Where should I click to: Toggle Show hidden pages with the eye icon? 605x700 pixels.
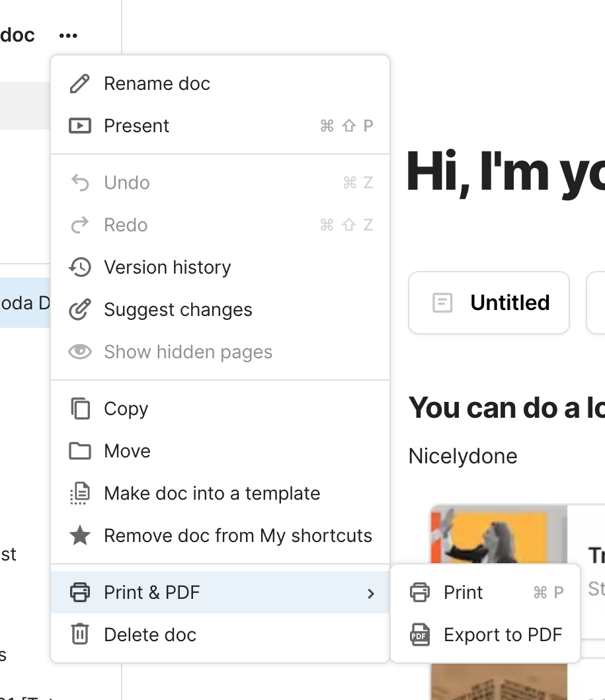(x=79, y=352)
